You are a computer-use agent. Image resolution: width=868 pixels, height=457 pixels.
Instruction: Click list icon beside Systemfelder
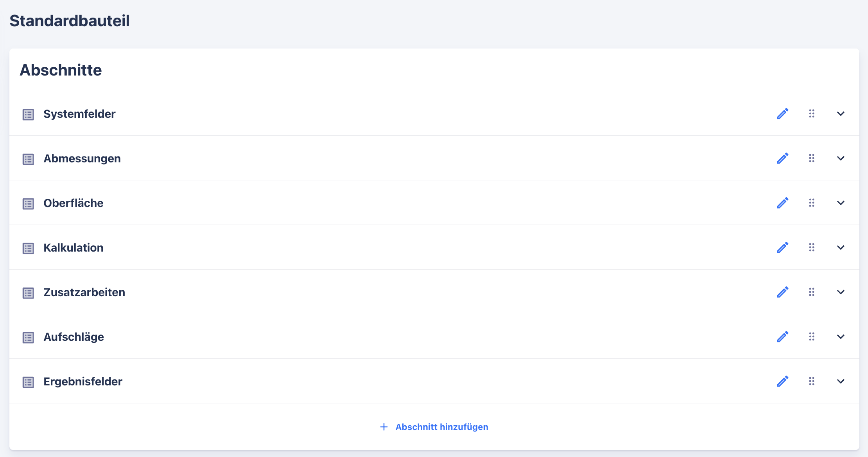point(28,115)
